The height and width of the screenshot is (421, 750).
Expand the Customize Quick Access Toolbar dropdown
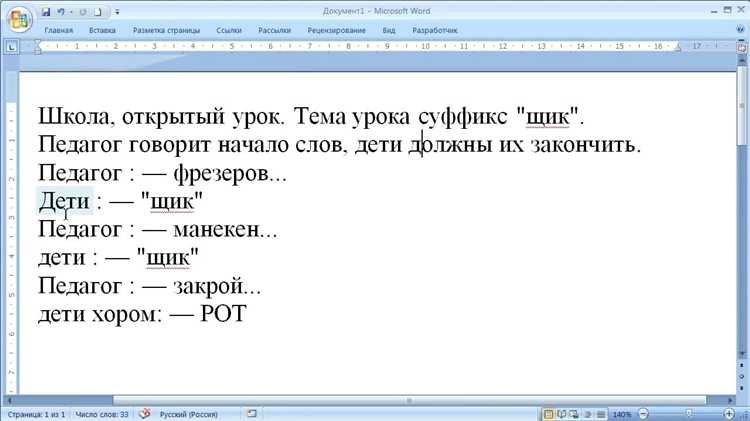point(116,11)
